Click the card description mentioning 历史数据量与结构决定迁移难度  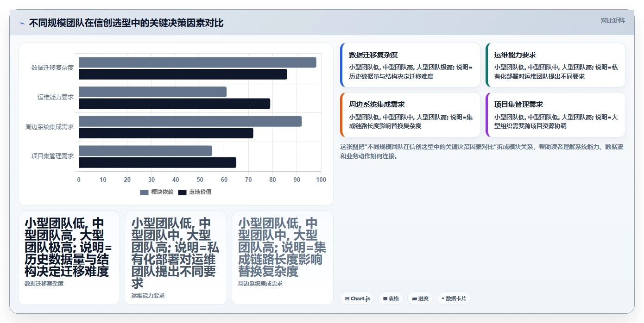tap(411, 72)
